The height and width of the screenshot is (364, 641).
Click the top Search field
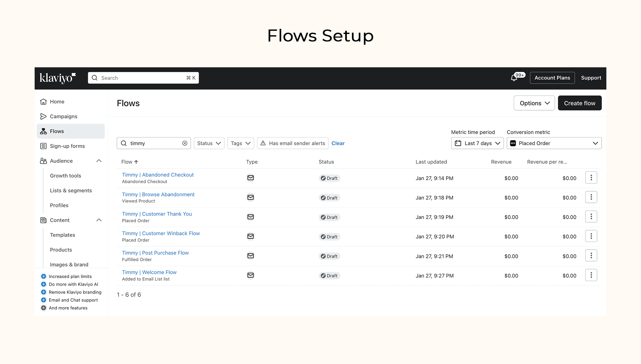tap(143, 78)
